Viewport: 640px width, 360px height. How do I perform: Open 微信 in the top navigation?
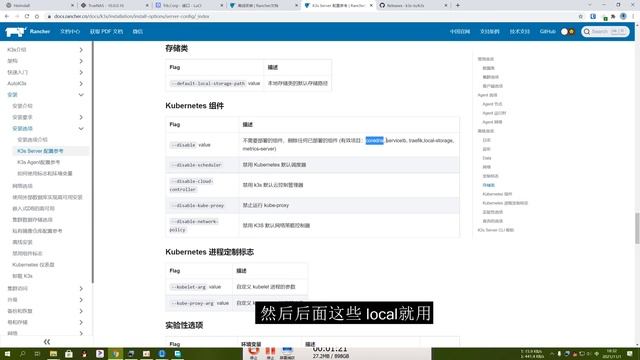(138, 31)
